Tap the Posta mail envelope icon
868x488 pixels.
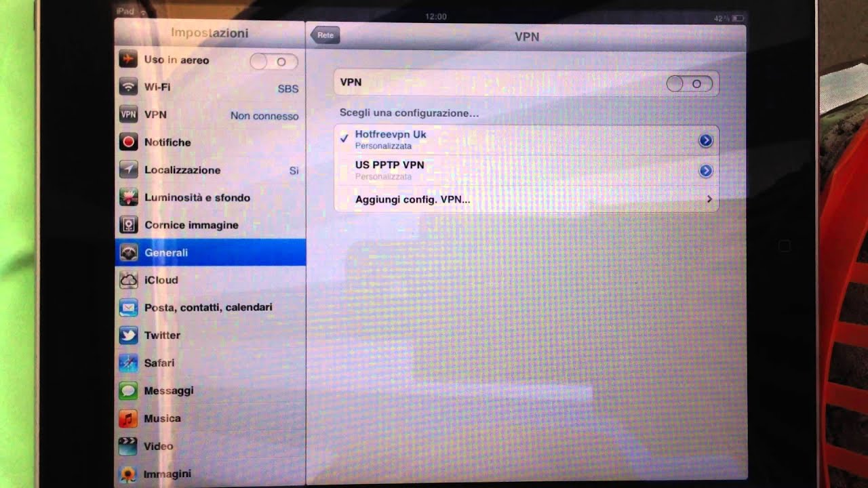[x=128, y=308]
